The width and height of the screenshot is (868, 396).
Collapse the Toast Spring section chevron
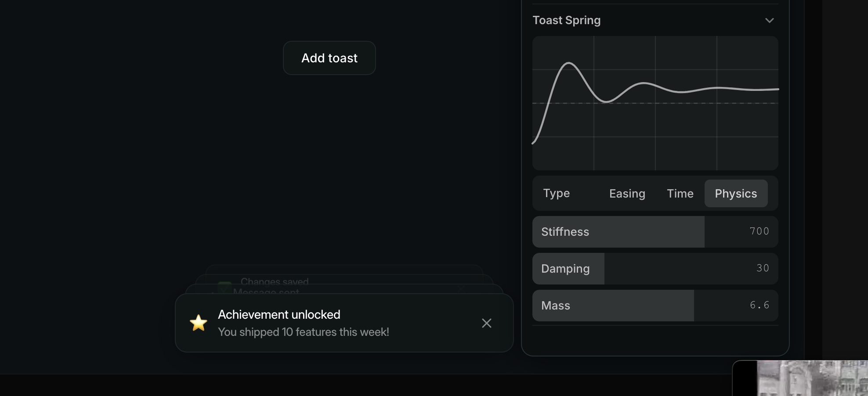[769, 20]
